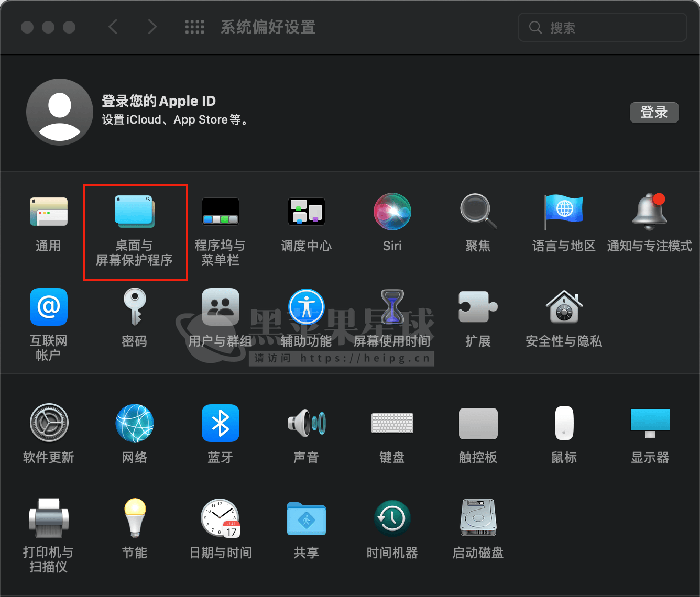The height and width of the screenshot is (597, 700).
Task: Close the 系统偏好设置 window
Action: tap(27, 27)
